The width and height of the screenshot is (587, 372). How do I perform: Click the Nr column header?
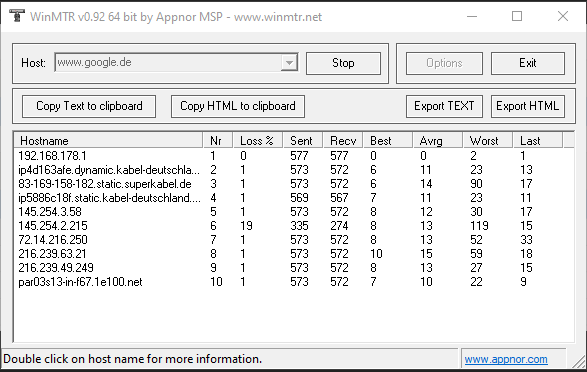pos(218,141)
